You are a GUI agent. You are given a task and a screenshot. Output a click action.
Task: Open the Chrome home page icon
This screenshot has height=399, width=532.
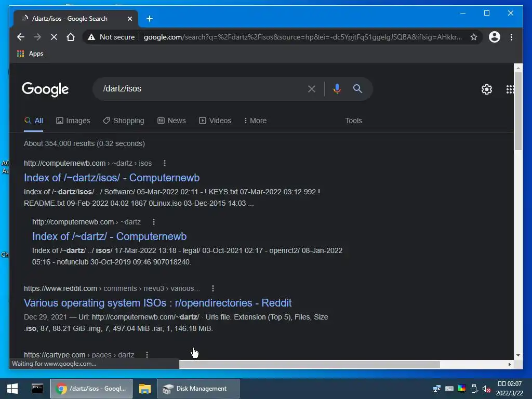tap(71, 37)
